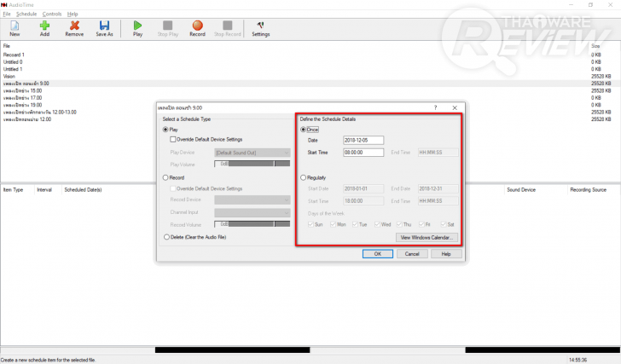Toggle the Tue day checkbox
This screenshot has height=364, width=621.
click(355, 224)
